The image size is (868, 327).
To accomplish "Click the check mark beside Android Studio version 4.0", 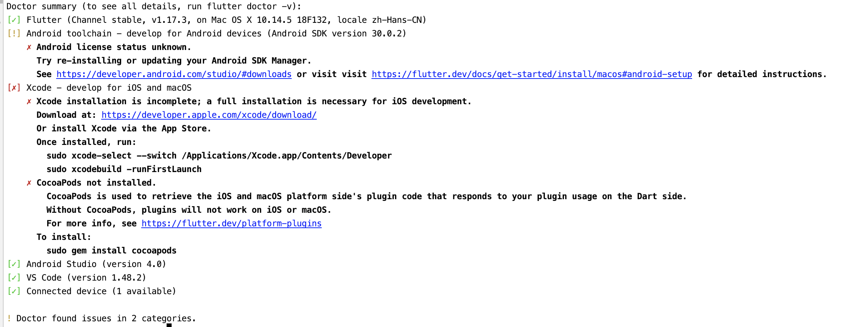I will [x=14, y=264].
